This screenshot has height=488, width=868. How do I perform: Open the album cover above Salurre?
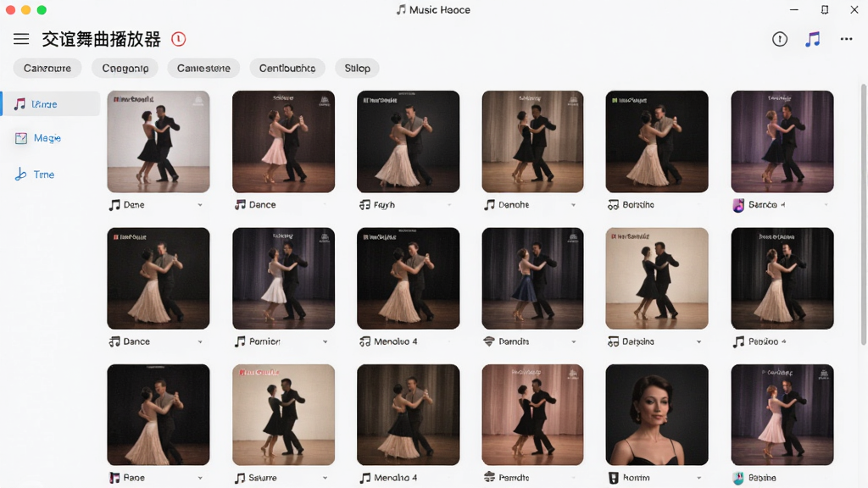pos(283,414)
